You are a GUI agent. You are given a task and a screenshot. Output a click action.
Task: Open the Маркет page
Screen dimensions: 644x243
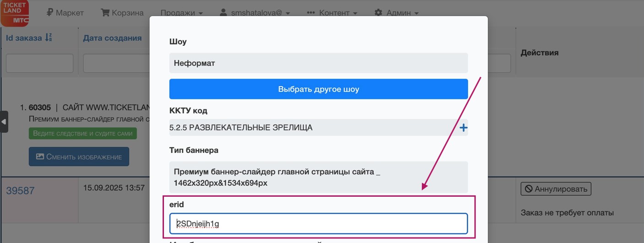pos(65,13)
